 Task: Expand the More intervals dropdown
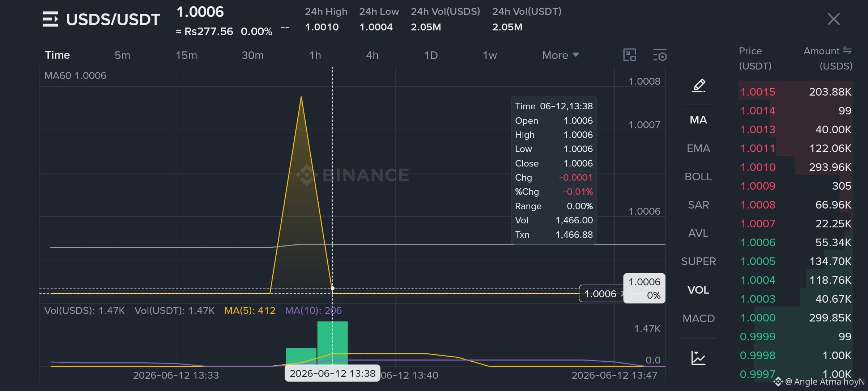point(560,55)
